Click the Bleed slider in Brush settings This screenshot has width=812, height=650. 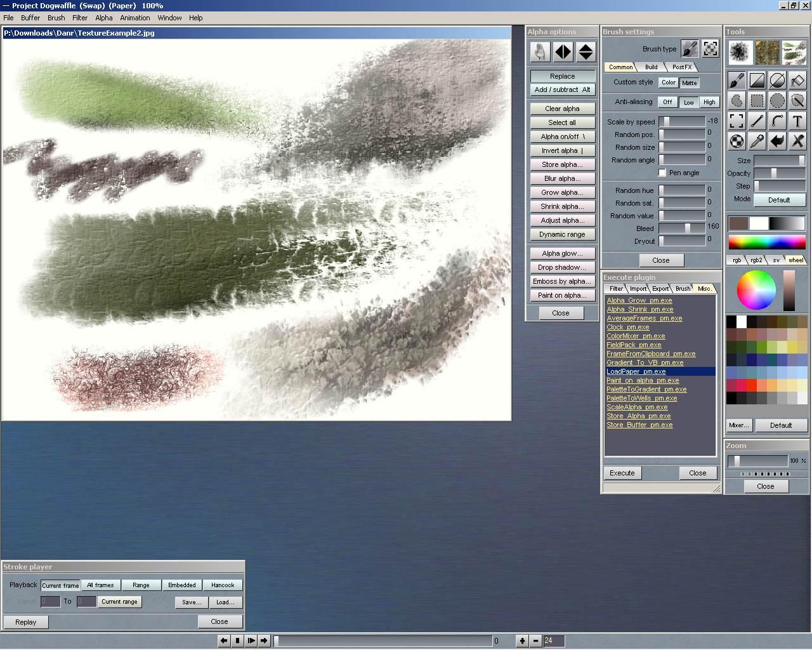click(682, 227)
